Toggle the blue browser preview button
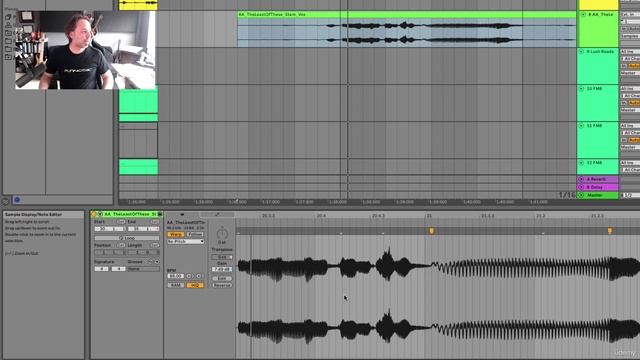The image size is (640, 360). [x=17, y=200]
